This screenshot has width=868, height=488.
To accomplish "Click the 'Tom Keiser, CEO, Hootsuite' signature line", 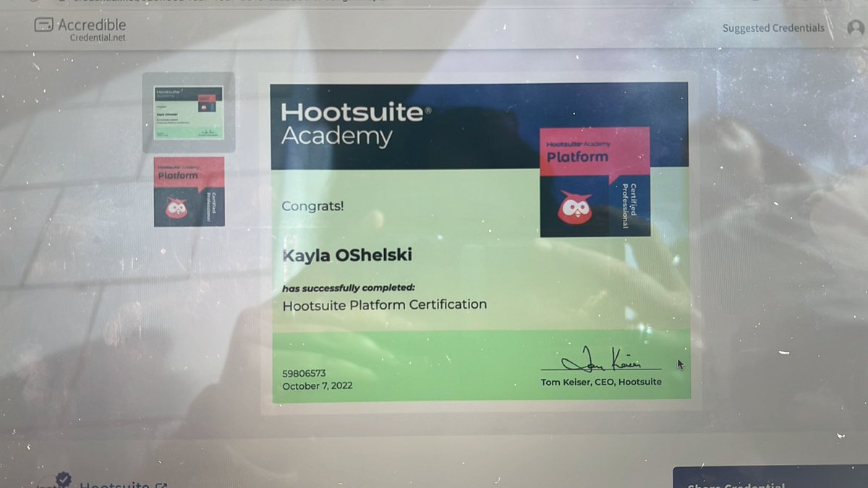I will [600, 382].
